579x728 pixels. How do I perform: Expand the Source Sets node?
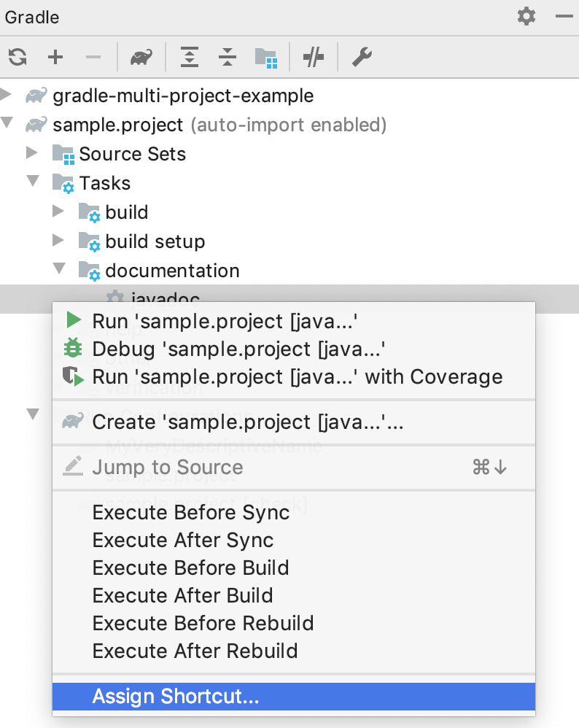(33, 154)
